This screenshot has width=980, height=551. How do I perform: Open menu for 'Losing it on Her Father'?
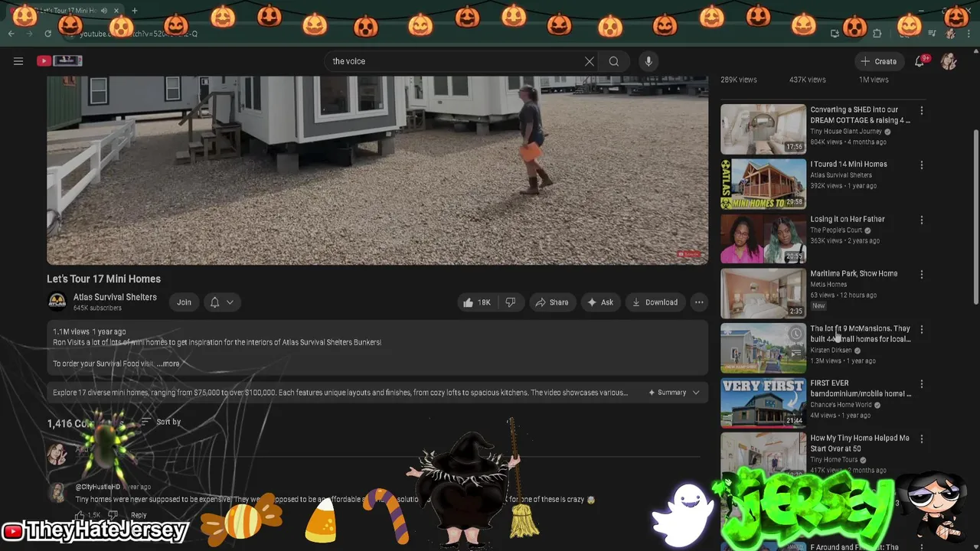[x=922, y=220]
